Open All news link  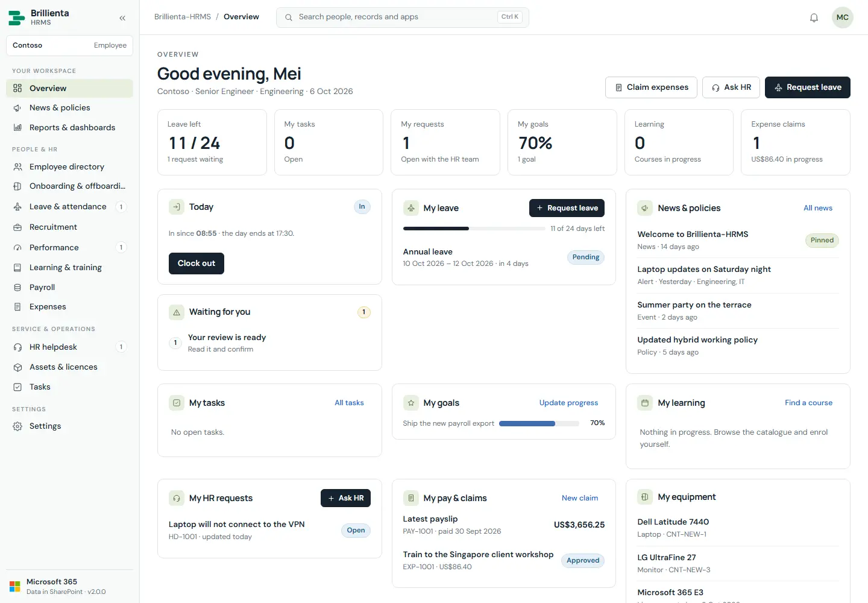(x=817, y=208)
